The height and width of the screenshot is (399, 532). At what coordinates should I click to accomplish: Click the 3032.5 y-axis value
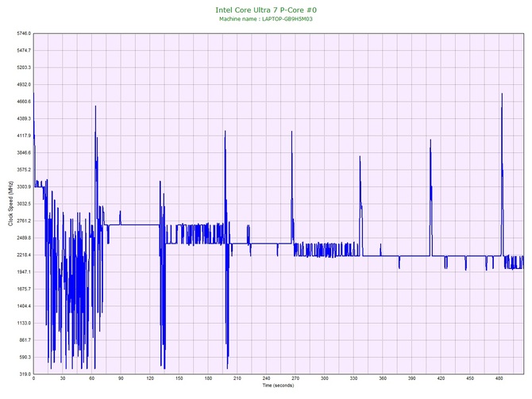point(24,204)
